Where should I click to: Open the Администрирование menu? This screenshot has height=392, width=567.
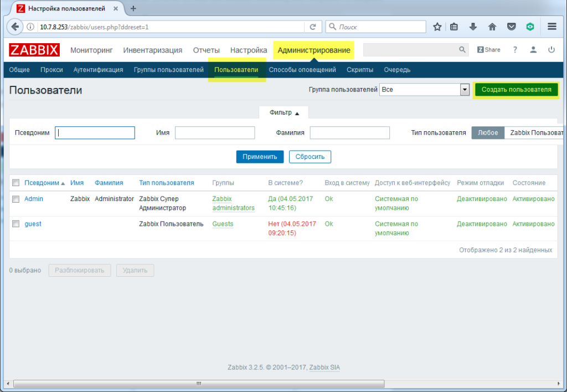coord(314,50)
